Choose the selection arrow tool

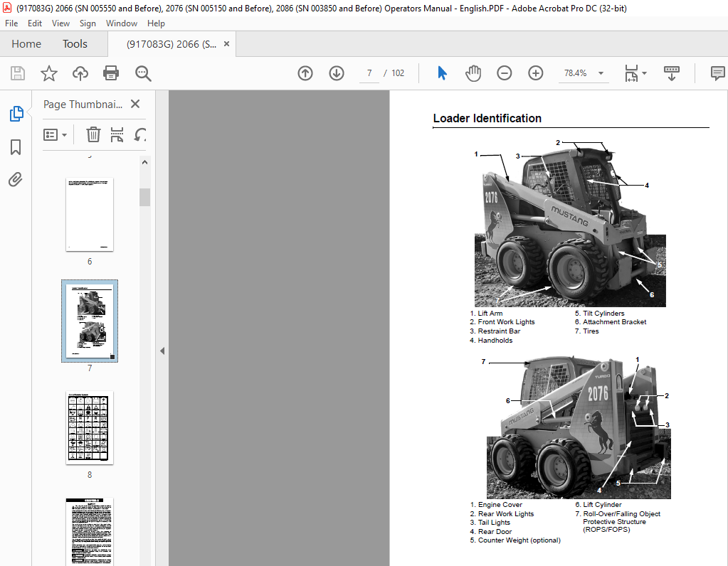click(442, 73)
